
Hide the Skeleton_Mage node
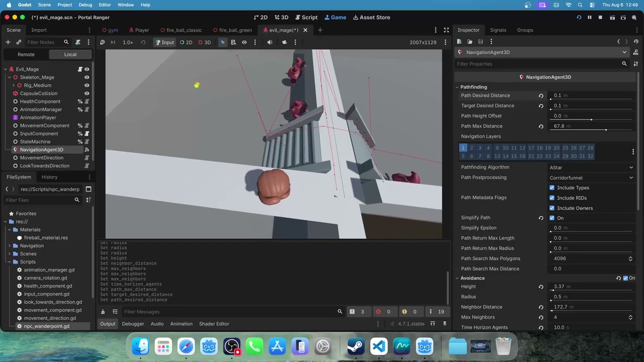(87, 77)
